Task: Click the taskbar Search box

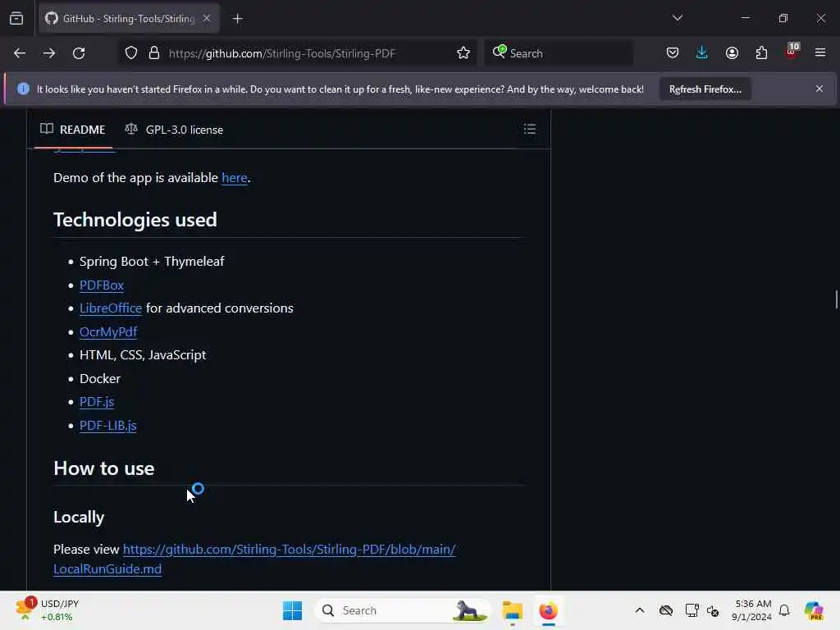Action: click(402, 610)
